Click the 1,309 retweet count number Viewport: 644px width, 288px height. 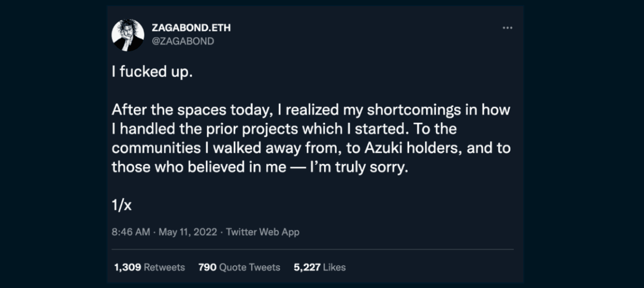click(127, 267)
